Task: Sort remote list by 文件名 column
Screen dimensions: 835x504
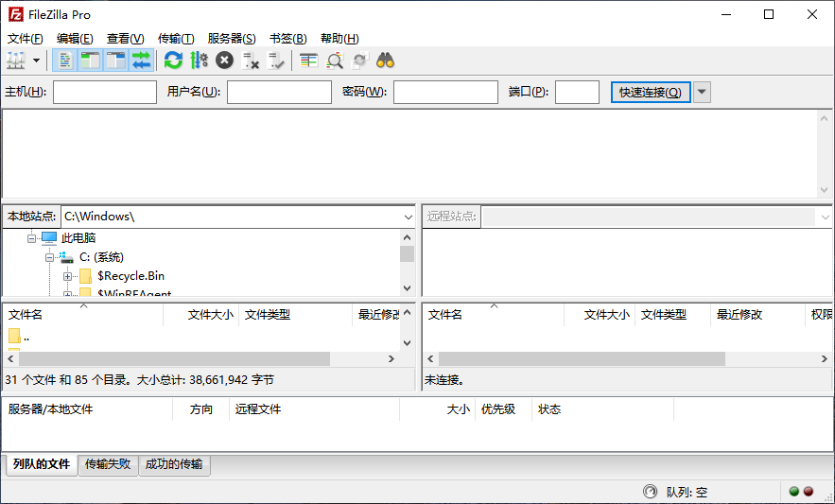Action: 493,314
